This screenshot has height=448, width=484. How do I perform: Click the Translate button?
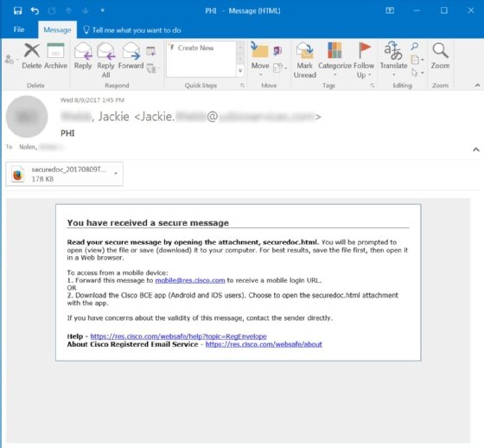393,59
